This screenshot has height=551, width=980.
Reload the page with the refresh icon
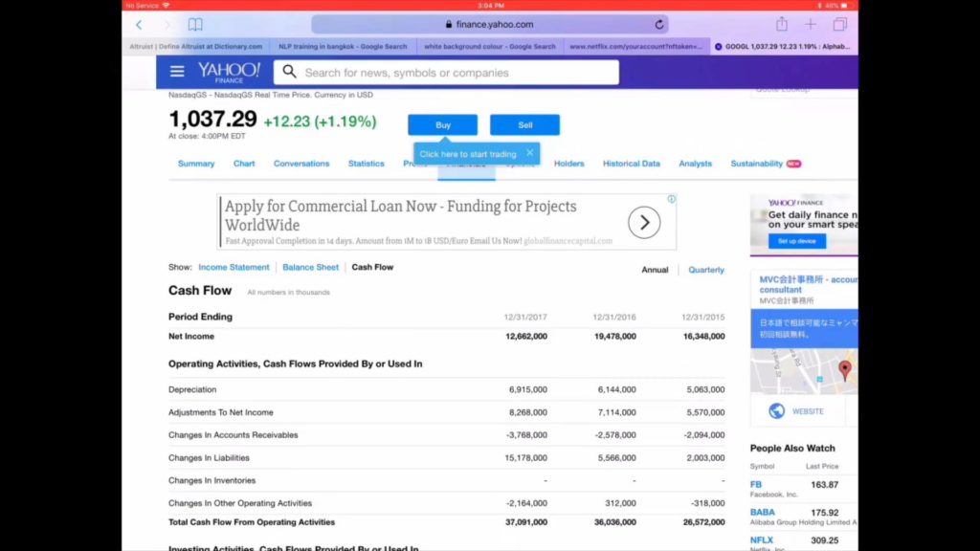[x=658, y=24]
